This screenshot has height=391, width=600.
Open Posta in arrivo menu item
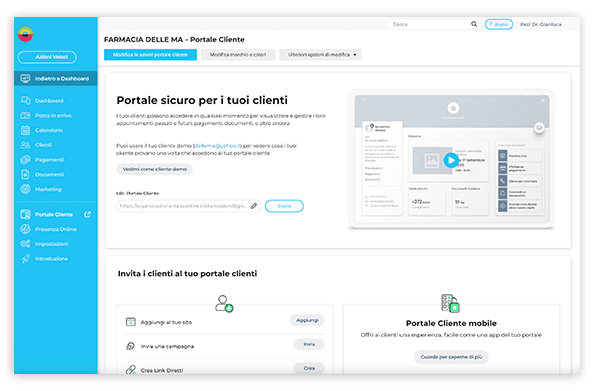(x=53, y=115)
